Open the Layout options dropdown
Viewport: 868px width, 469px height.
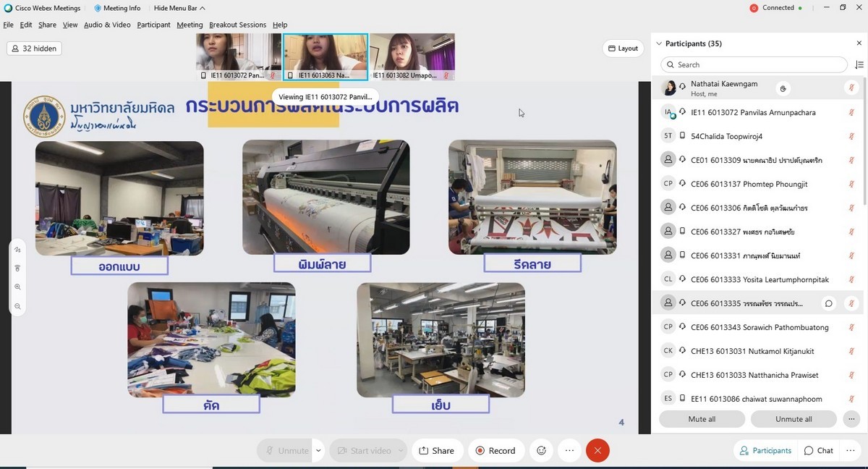click(623, 48)
